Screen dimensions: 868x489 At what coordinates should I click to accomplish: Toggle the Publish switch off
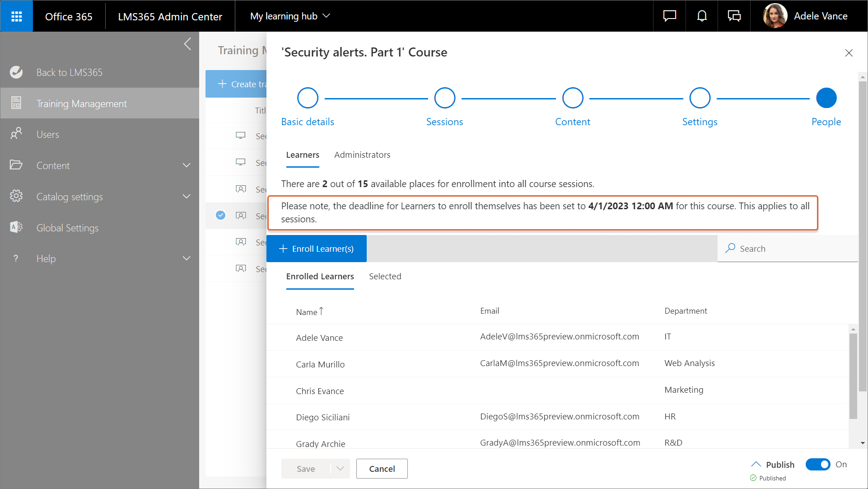pos(817,464)
